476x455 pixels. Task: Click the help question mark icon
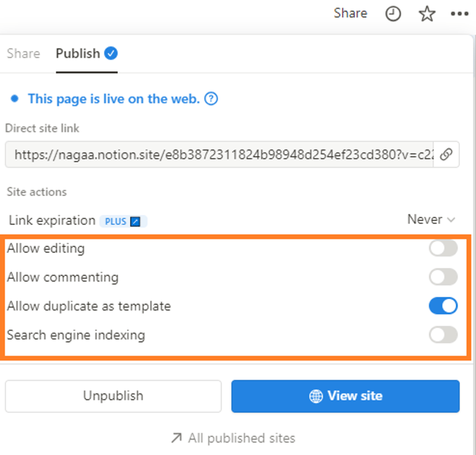tap(211, 99)
